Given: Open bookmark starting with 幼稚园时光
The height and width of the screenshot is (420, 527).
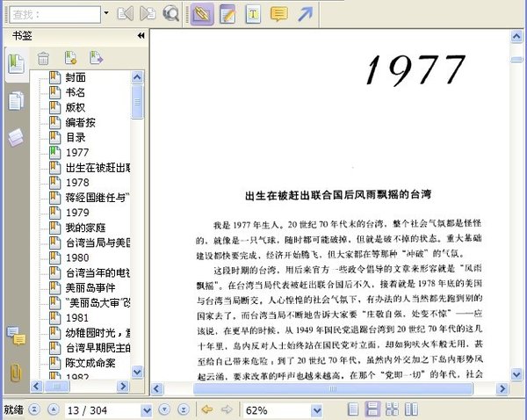Looking at the screenshot, I should point(97,333).
